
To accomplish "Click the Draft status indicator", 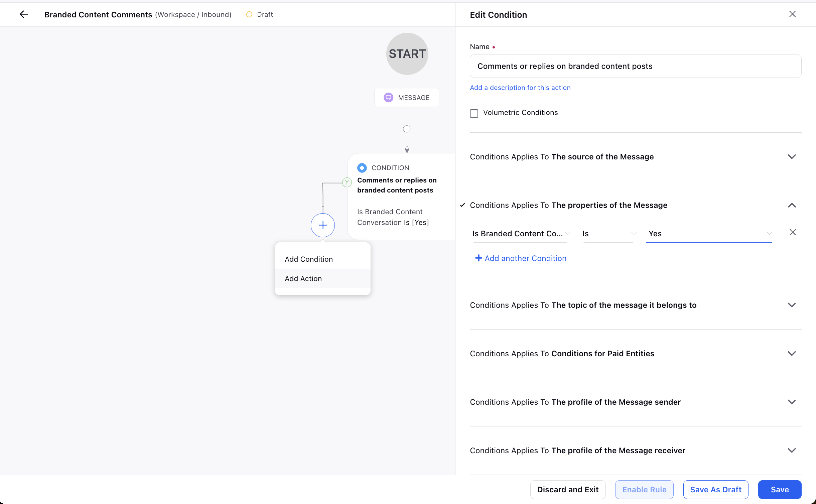I will 260,14.
